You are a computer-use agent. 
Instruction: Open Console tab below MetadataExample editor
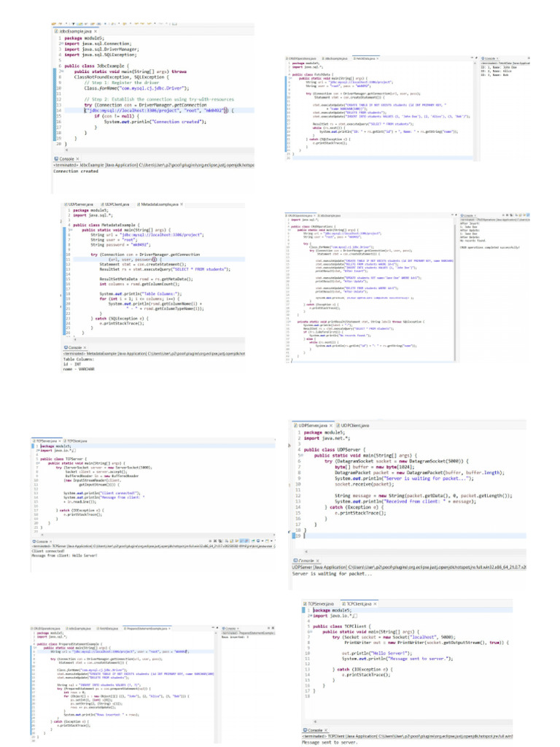(x=75, y=348)
